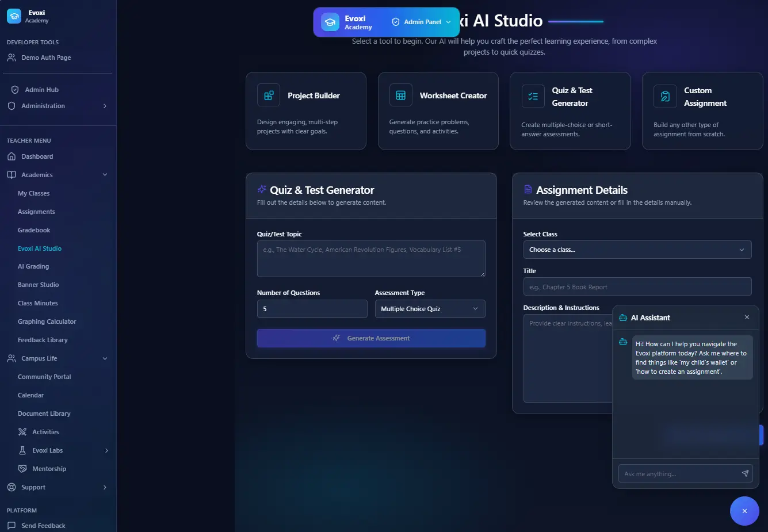Click the graduation cap logo in top banner

click(330, 22)
